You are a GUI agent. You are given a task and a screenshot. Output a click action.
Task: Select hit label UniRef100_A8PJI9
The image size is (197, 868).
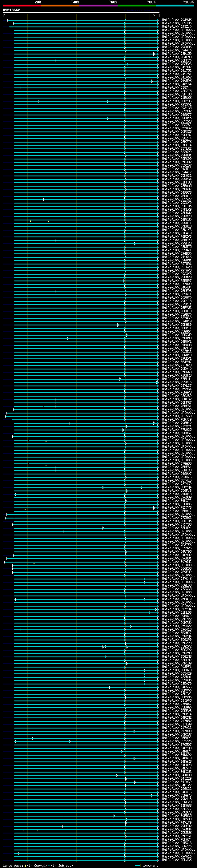tap(177, 419)
